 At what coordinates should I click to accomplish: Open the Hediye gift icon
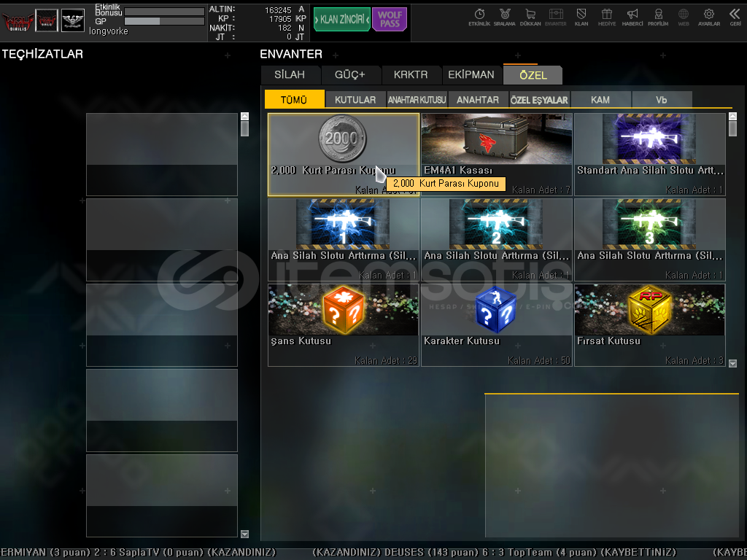[607, 17]
